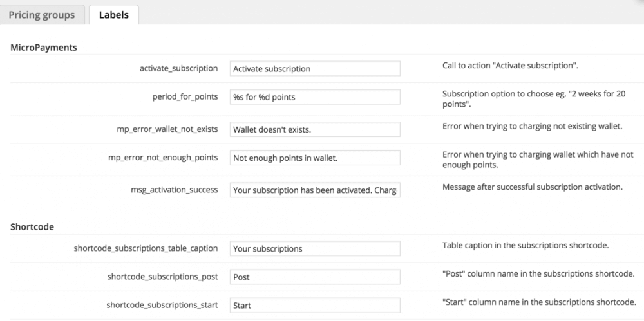644x321 pixels.
Task: Focus the period_for_points input containing '%s for %d points'
Action: (x=315, y=97)
